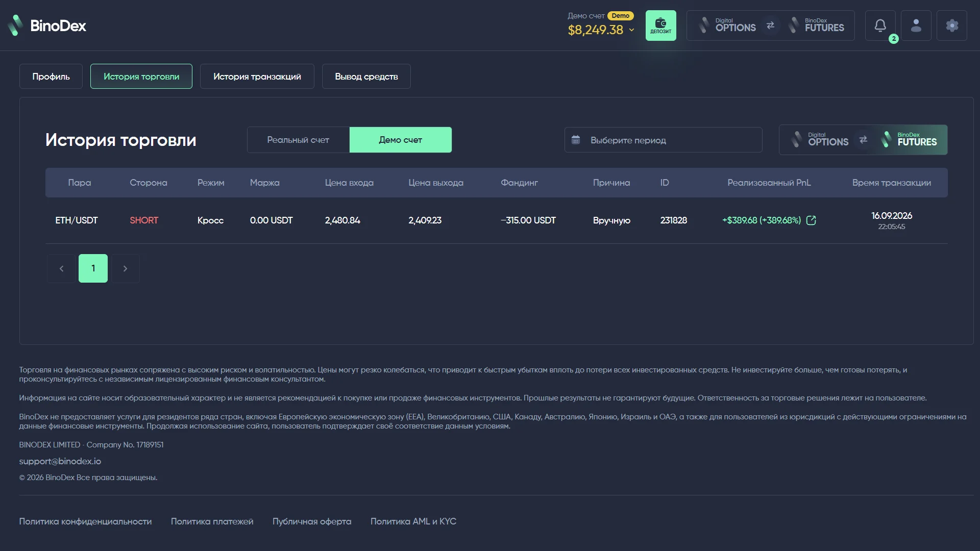Viewport: 980px width, 551px height.
Task: Open the Вывод средств tab
Action: (x=366, y=77)
